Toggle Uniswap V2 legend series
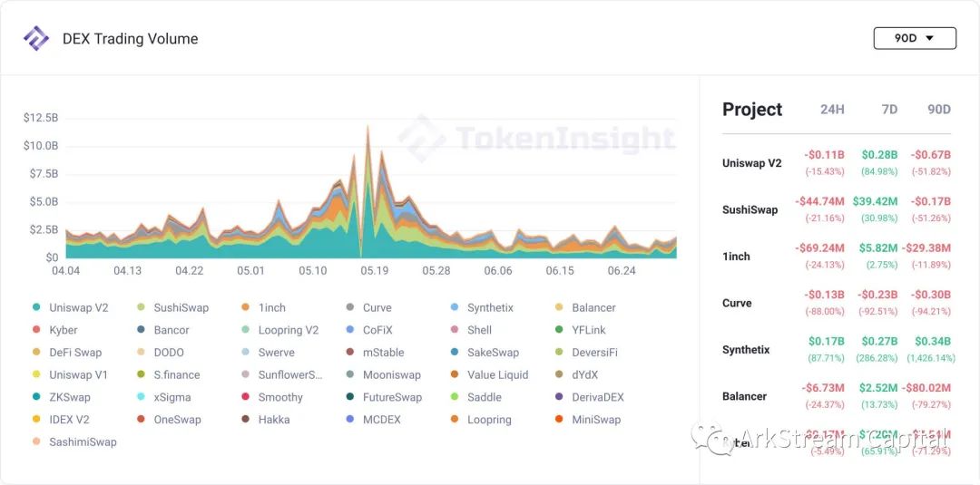This screenshot has width=980, height=485. pos(71,307)
